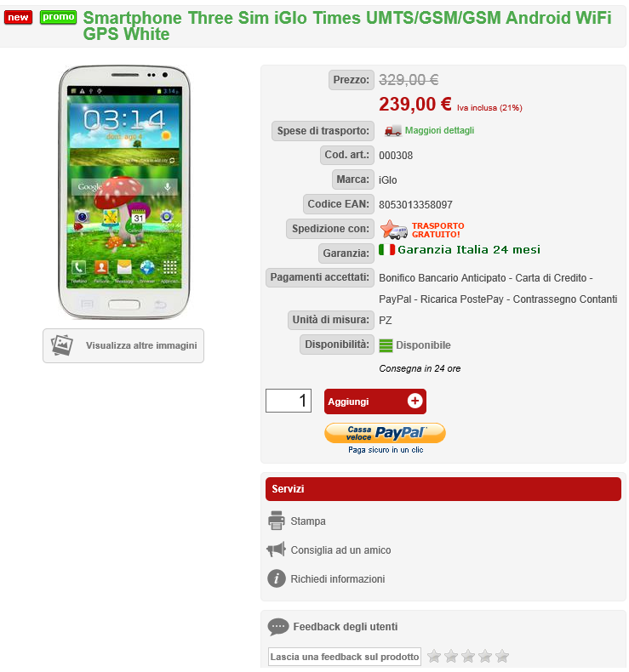Click the green 'promo' badge icon
This screenshot has width=629, height=672.
coord(59,17)
